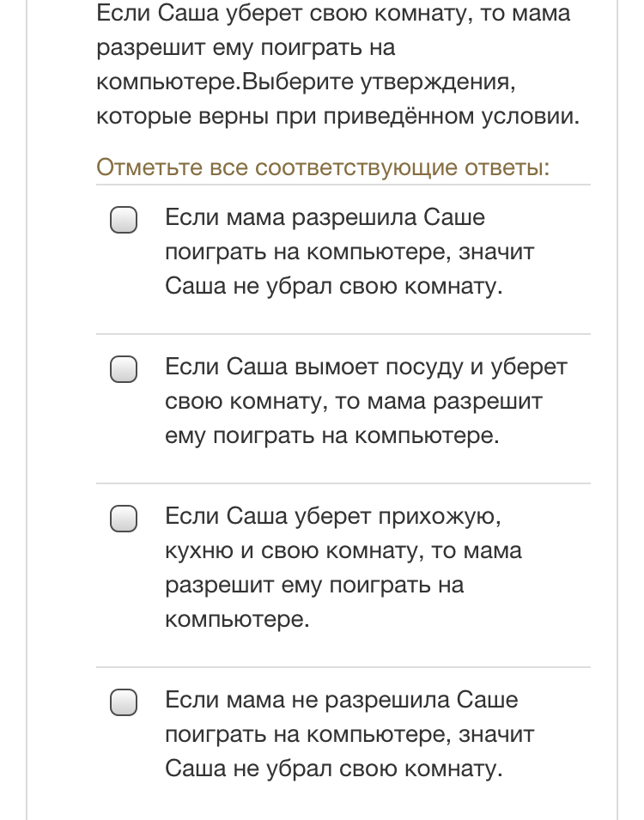This screenshot has height=820, width=644.
Task: Click answer text 'Если мама не разрешила Саше'
Action: [341, 700]
